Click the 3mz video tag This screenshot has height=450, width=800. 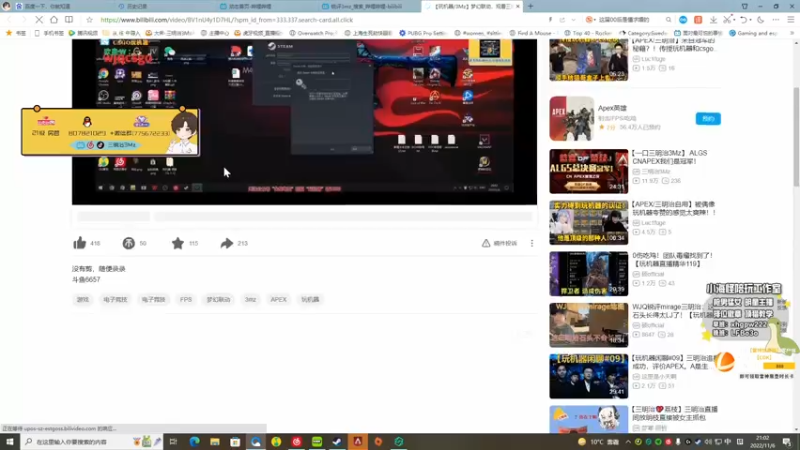pyautogui.click(x=250, y=299)
